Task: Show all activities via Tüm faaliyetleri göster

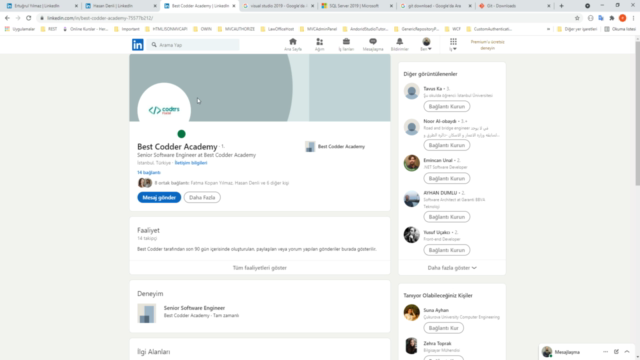Action: pos(260,268)
